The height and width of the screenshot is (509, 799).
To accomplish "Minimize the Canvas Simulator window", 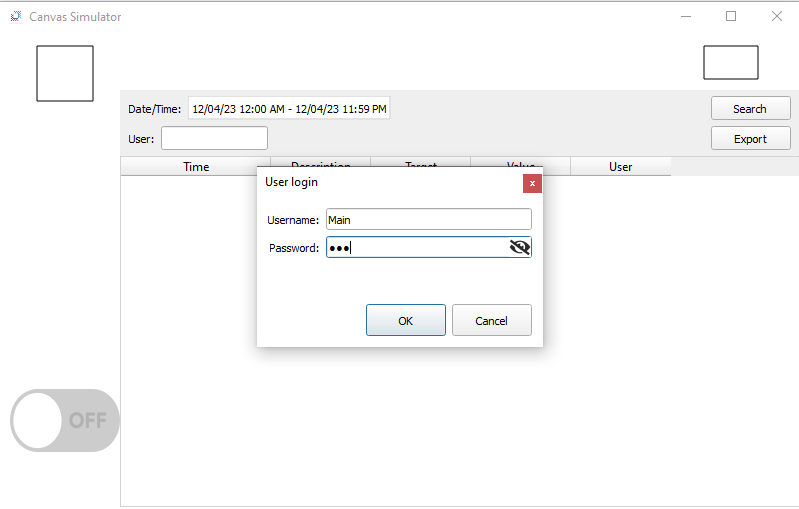I will click(686, 16).
